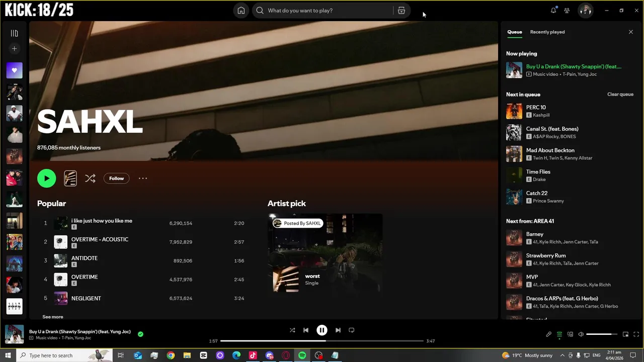Open the Browse icon in search bar

pyautogui.click(x=401, y=11)
